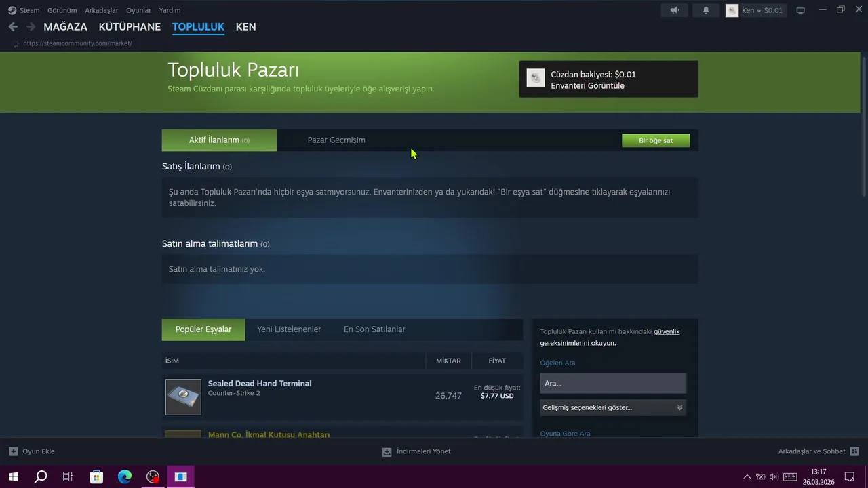Open the Görünüm menu
Viewport: 868px width, 488px height.
pos(62,10)
